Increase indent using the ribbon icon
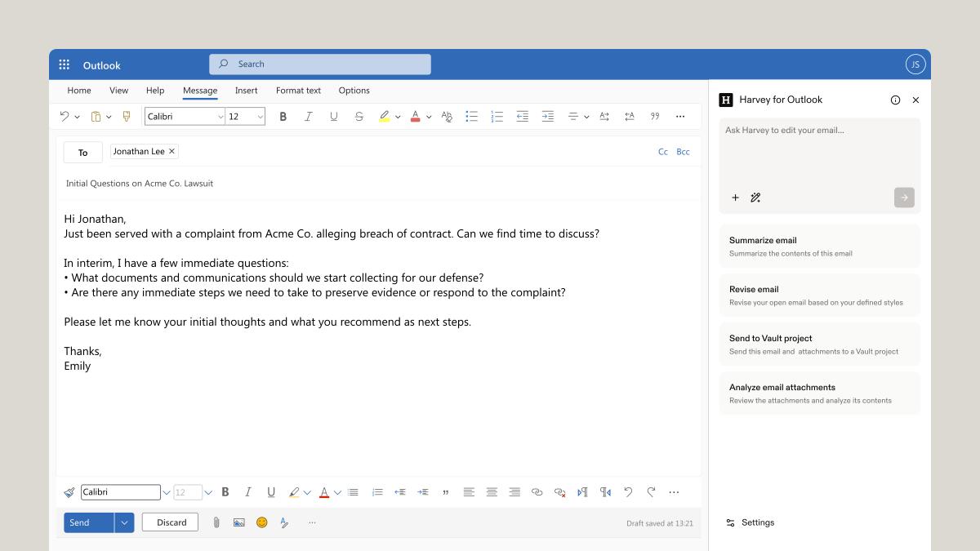The height and width of the screenshot is (551, 980). point(548,117)
